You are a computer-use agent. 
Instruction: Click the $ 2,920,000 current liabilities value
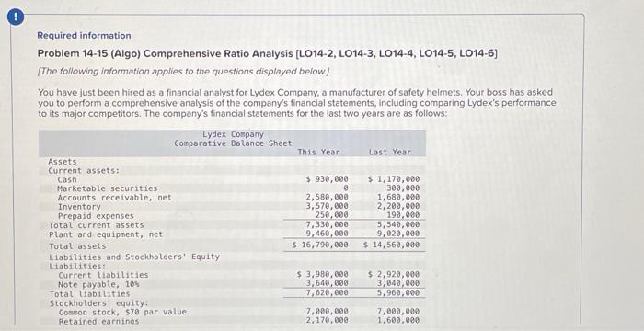pos(394,273)
